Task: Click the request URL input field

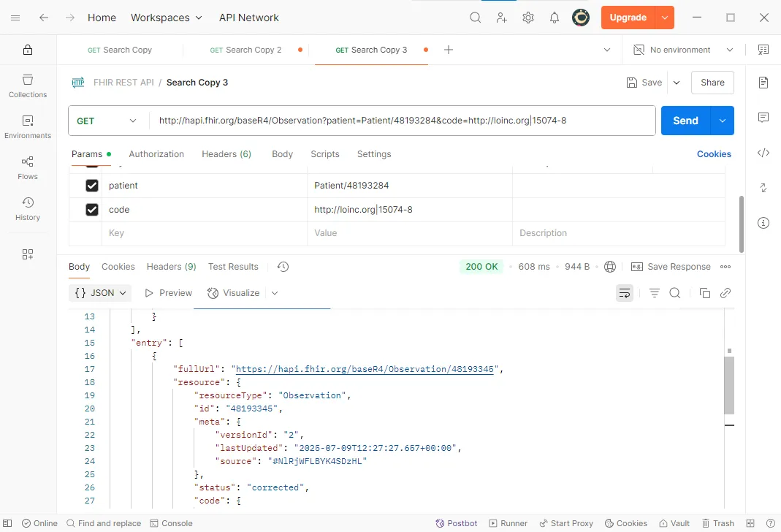Action: [x=403, y=121]
